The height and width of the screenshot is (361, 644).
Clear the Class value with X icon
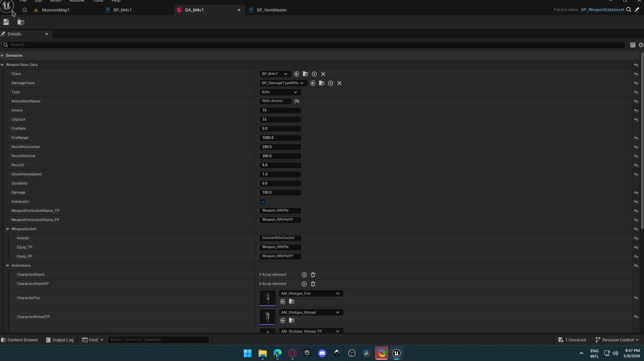pos(323,74)
